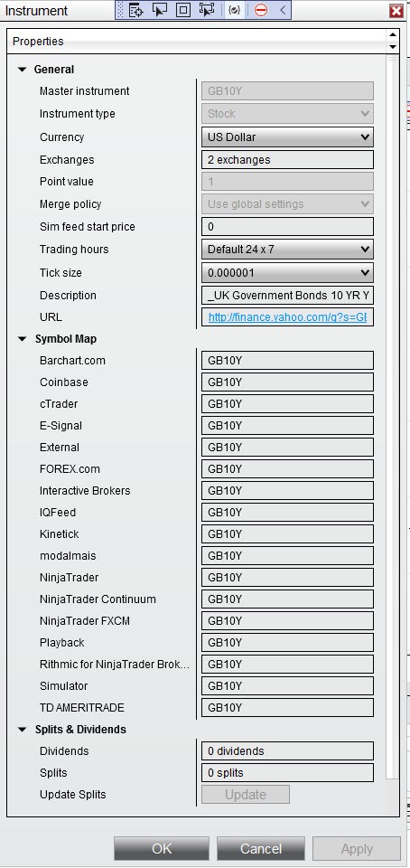Select the Trading hours label

(x=74, y=250)
